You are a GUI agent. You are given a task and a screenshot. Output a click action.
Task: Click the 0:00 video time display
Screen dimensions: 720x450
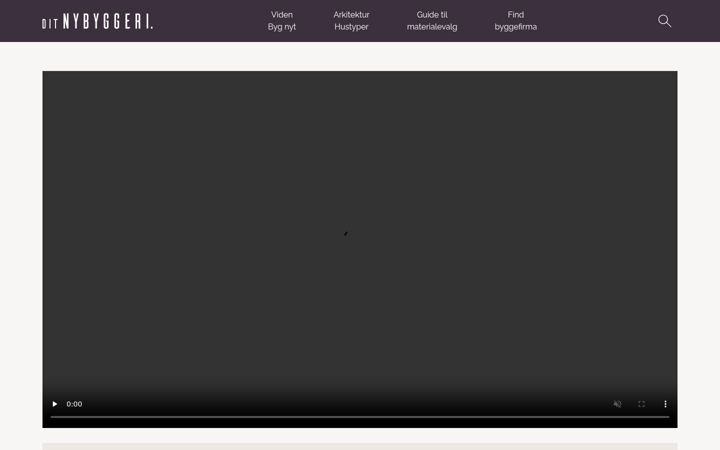coord(74,404)
